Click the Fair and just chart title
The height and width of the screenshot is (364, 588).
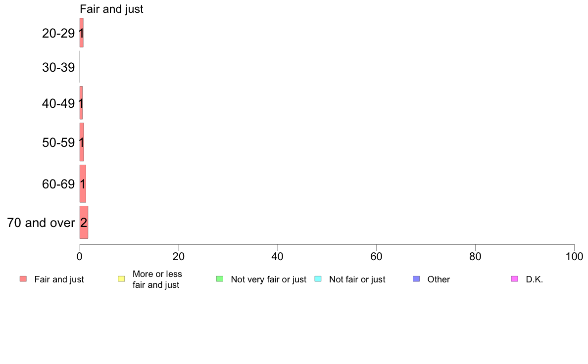[111, 9]
